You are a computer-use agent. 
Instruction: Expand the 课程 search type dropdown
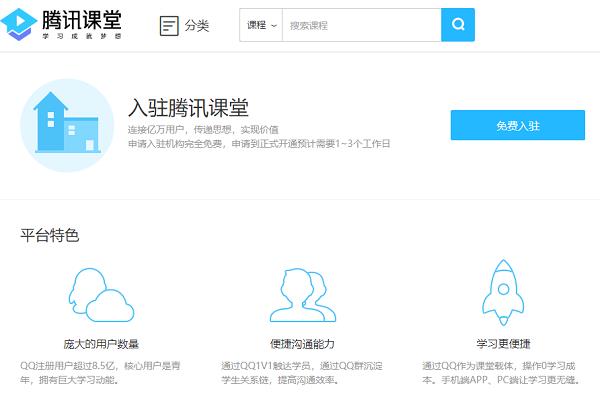(x=261, y=25)
